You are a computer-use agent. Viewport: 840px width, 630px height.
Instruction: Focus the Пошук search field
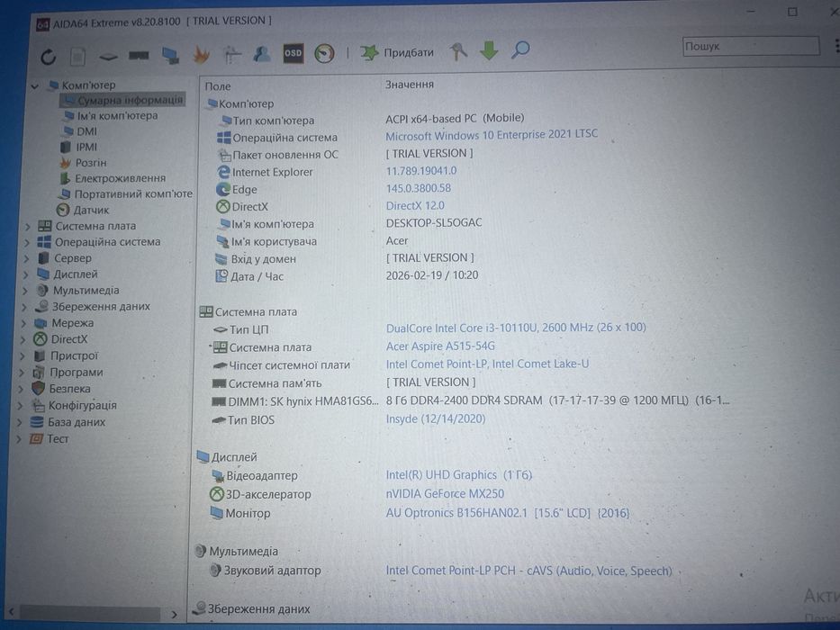pos(751,47)
